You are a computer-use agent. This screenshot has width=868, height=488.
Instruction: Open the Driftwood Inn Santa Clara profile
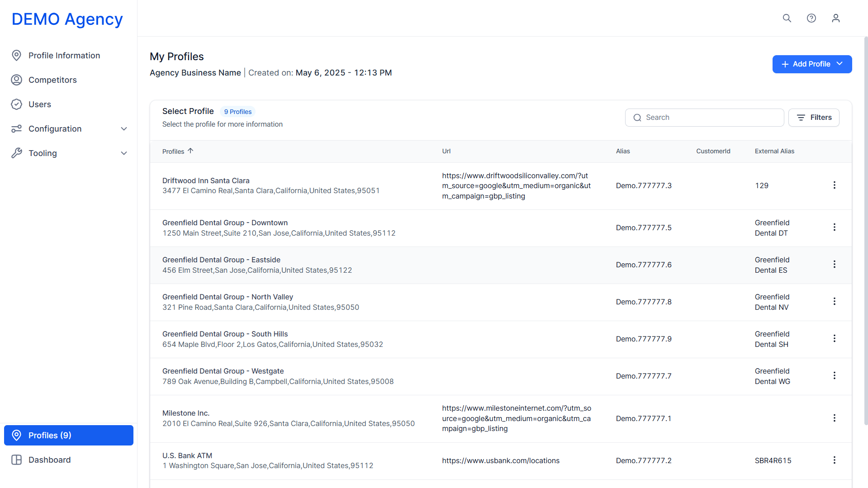206,180
